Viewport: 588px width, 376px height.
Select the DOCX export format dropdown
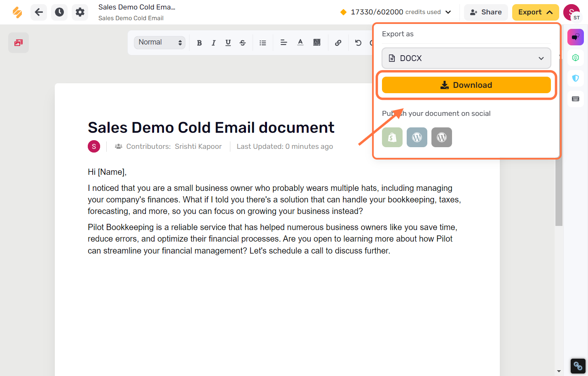point(466,58)
